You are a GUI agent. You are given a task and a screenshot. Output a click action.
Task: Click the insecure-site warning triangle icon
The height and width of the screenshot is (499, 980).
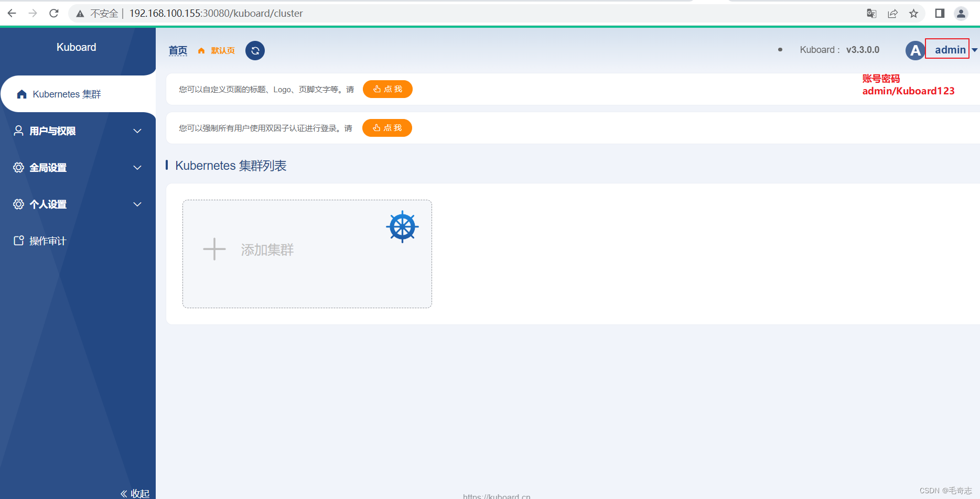pyautogui.click(x=80, y=14)
